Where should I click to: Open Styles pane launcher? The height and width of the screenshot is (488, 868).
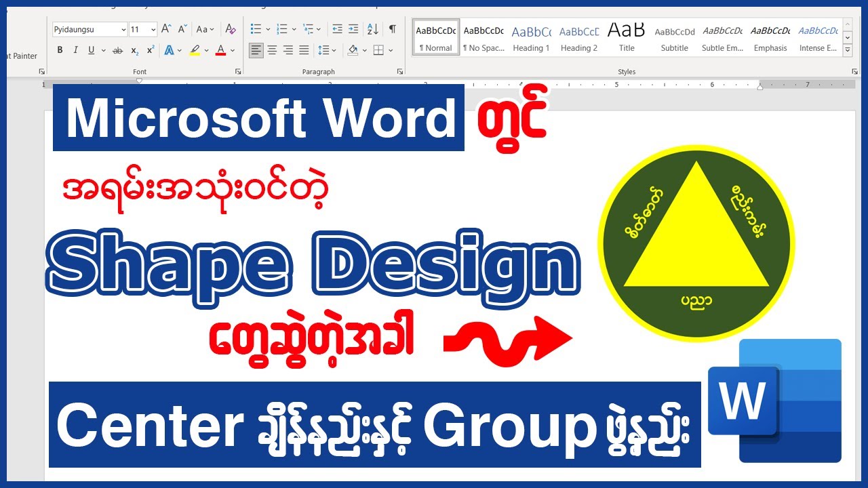(x=854, y=71)
